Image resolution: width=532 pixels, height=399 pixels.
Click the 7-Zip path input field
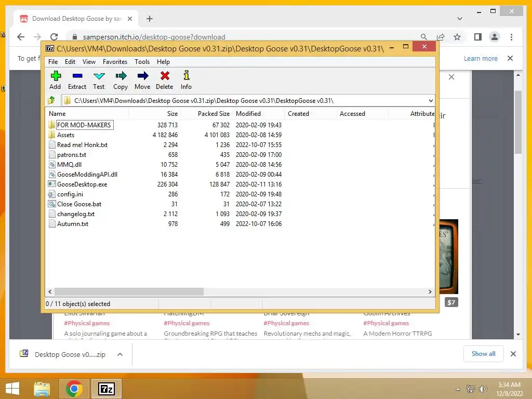[x=248, y=101]
